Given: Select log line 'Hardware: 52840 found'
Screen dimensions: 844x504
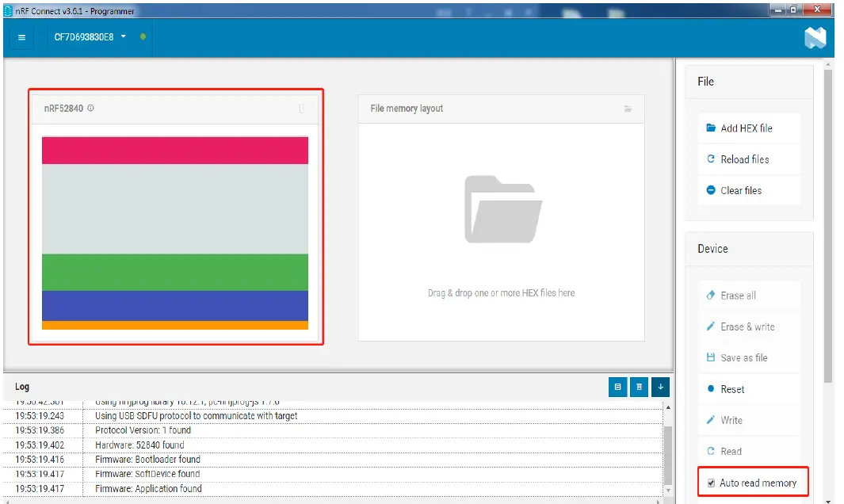Looking at the screenshot, I should click(x=333, y=445).
